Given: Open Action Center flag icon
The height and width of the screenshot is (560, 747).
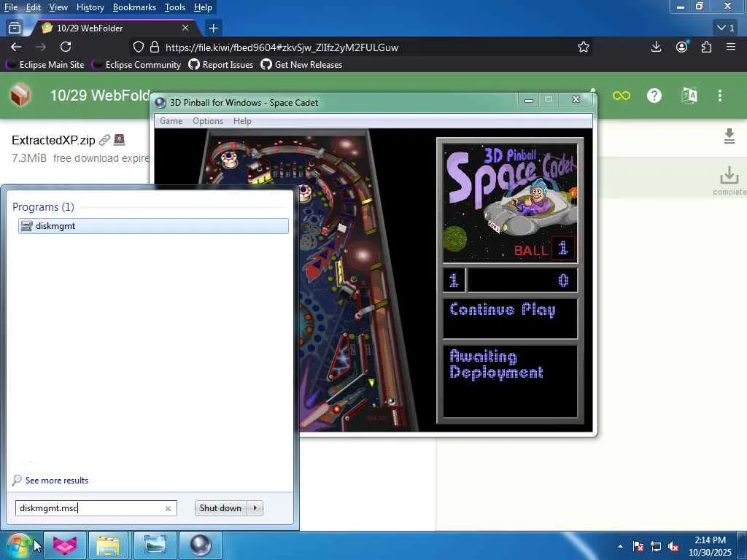Looking at the screenshot, I should tap(638, 546).
